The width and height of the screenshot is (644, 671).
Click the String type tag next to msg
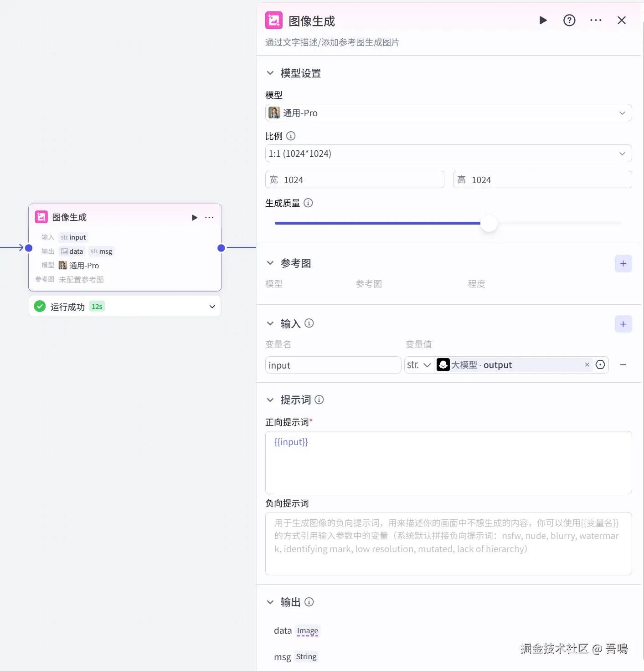point(306,657)
